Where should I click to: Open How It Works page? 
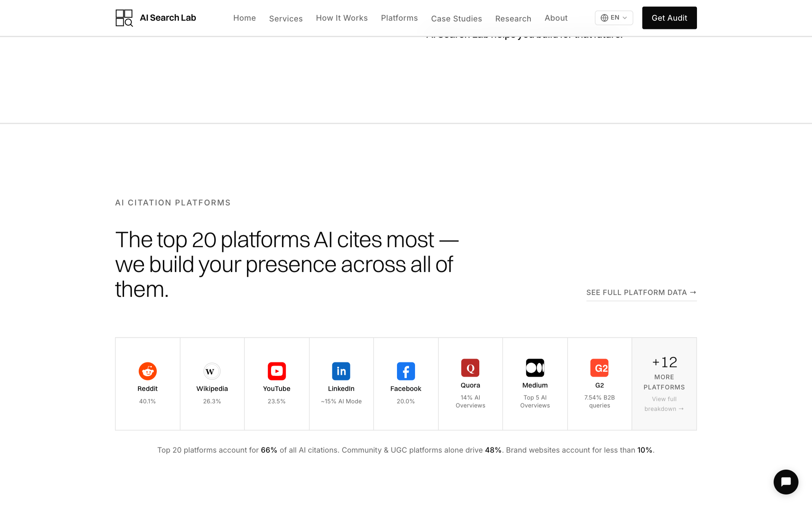(342, 18)
